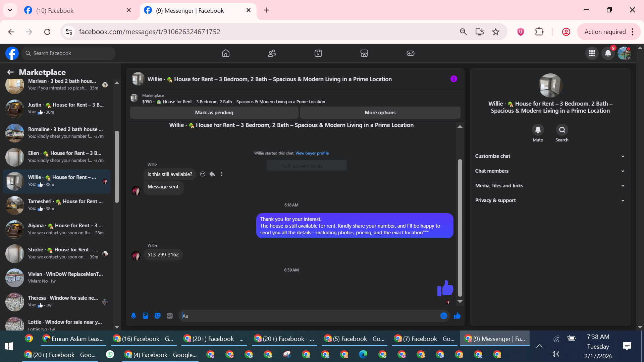644x362 pixels.
Task: React to 'Is this still available?' message
Action: tap(203, 174)
